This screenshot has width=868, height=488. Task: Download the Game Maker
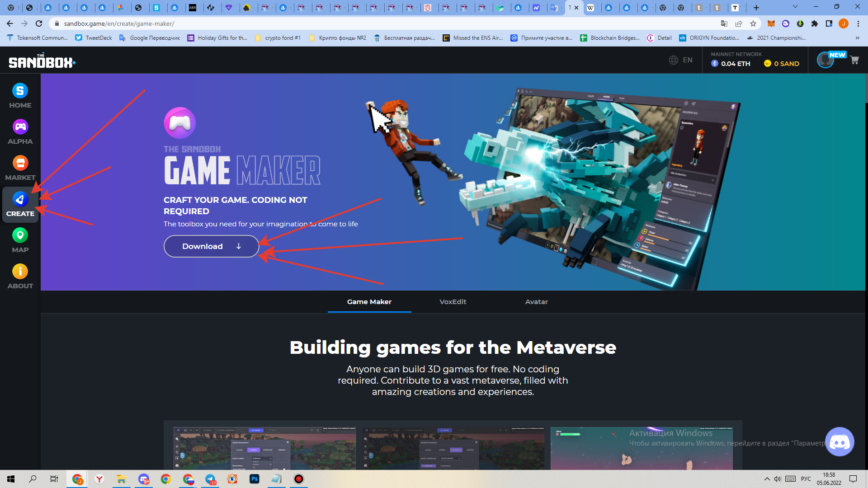coord(211,246)
